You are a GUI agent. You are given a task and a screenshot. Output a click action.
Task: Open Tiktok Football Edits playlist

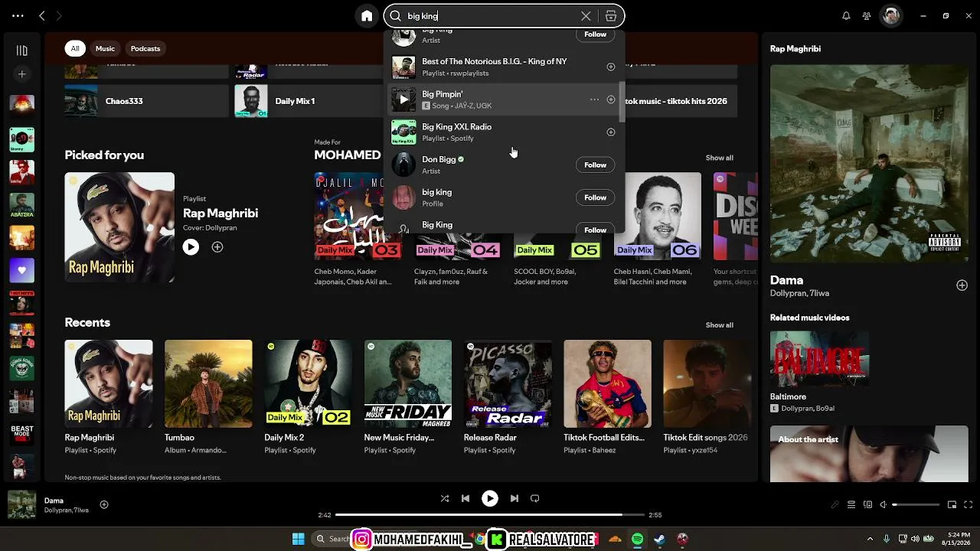pos(607,384)
